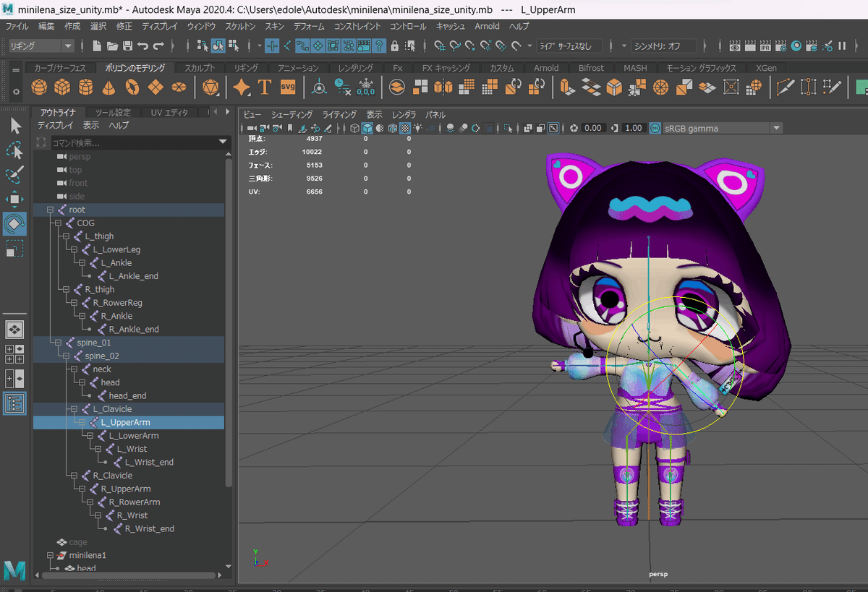
Task: Click the Delete History shelf icon
Action: (x=342, y=87)
